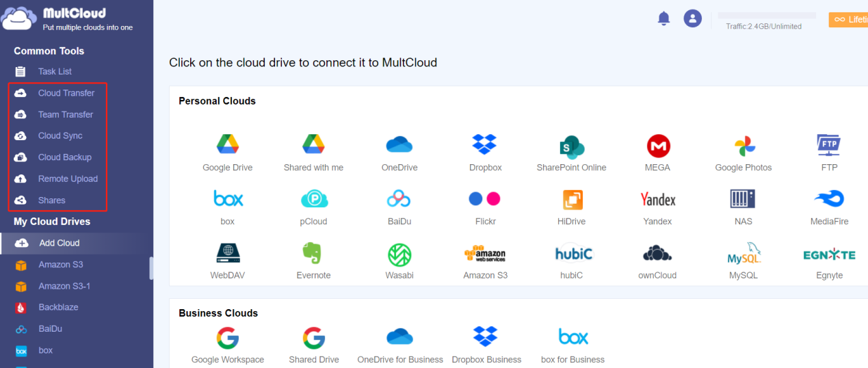The width and height of the screenshot is (868, 368).
Task: Open Shares in sidebar
Action: click(52, 200)
